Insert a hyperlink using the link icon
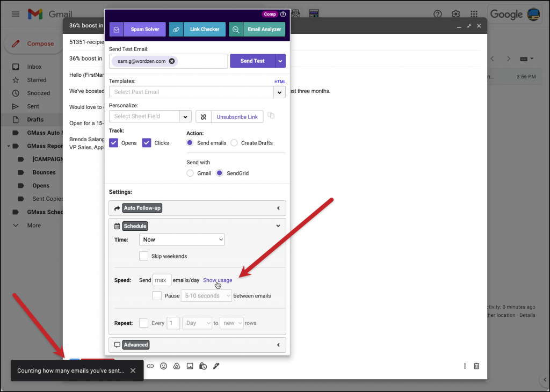This screenshot has width=550, height=392. click(150, 366)
